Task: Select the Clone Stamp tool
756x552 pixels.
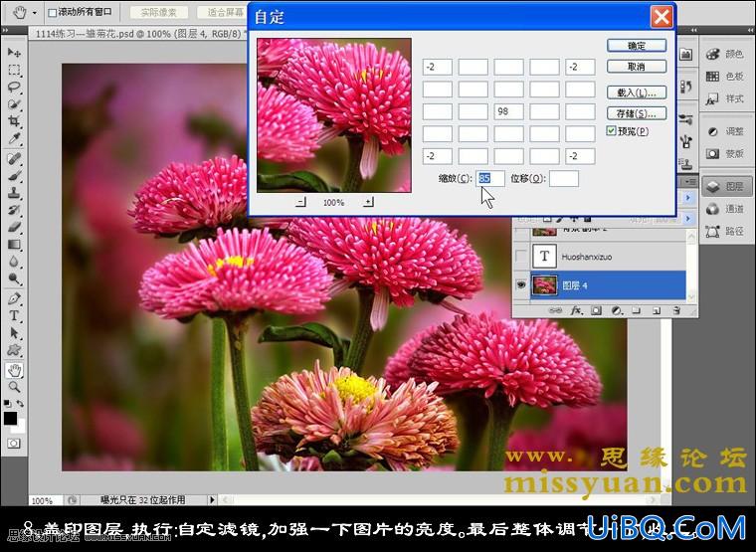Action: point(14,193)
